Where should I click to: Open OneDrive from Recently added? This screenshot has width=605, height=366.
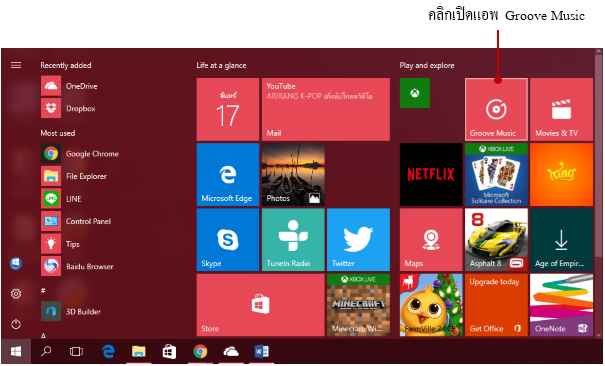[69, 86]
